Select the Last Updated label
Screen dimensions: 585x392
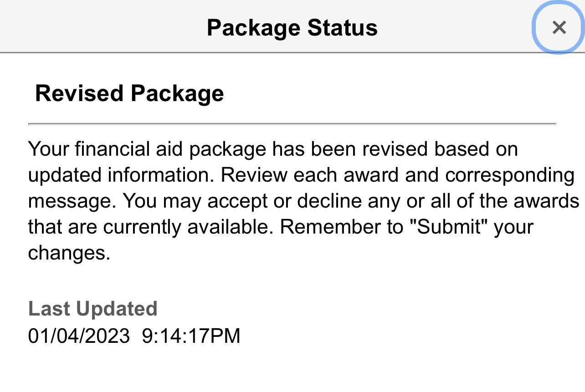[92, 308]
